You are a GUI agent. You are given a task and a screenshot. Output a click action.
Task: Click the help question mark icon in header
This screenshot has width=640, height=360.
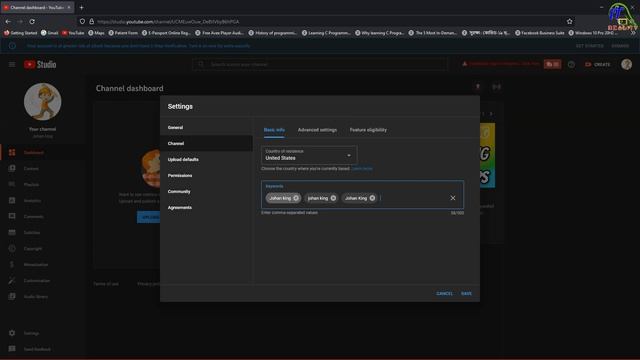(x=571, y=64)
